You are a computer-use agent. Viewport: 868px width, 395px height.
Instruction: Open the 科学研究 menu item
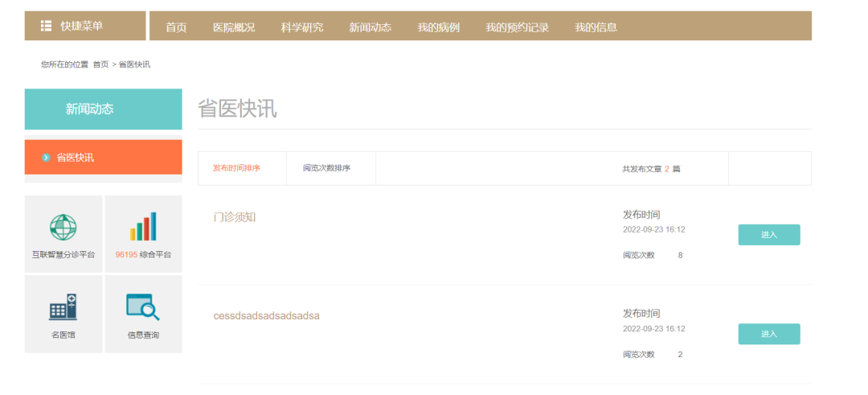tap(302, 27)
